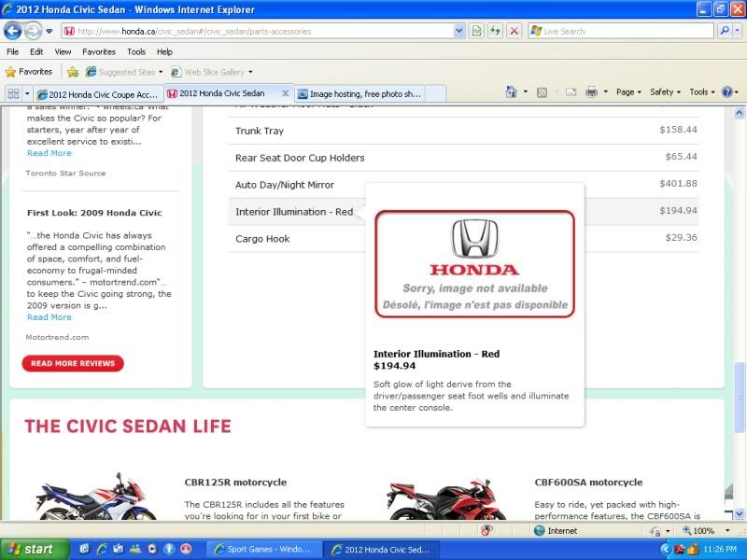This screenshot has width=747, height=560.
Task: Click the Forward navigation arrow
Action: 33,31
